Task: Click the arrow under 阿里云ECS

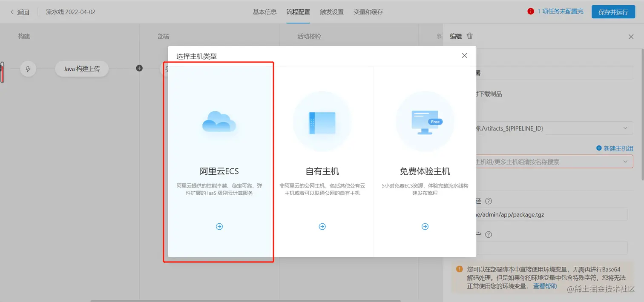Action: 219,227
